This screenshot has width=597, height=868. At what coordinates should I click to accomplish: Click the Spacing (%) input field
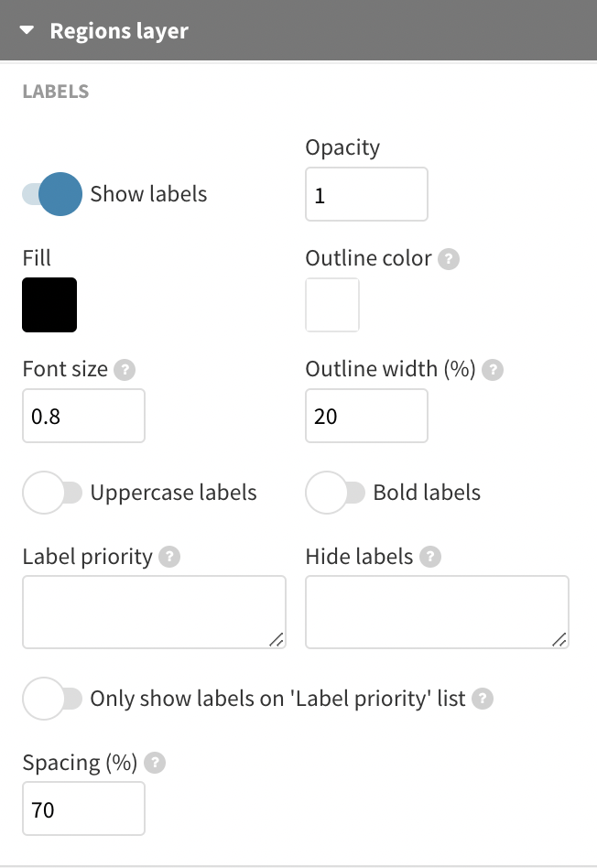coord(83,808)
